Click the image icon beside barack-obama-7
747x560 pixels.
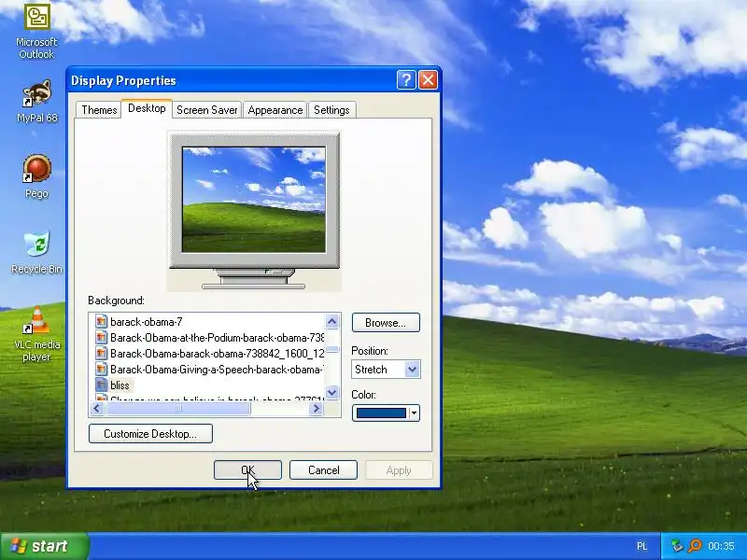[101, 321]
